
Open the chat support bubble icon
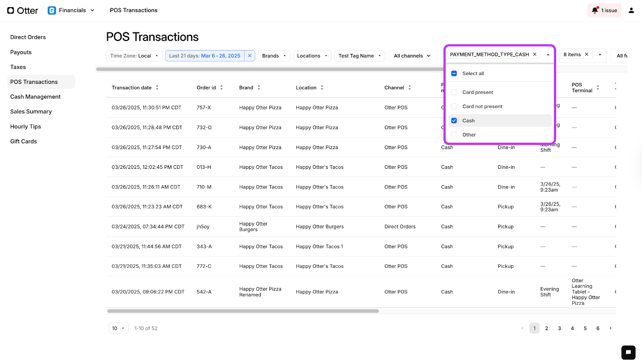click(628, 353)
